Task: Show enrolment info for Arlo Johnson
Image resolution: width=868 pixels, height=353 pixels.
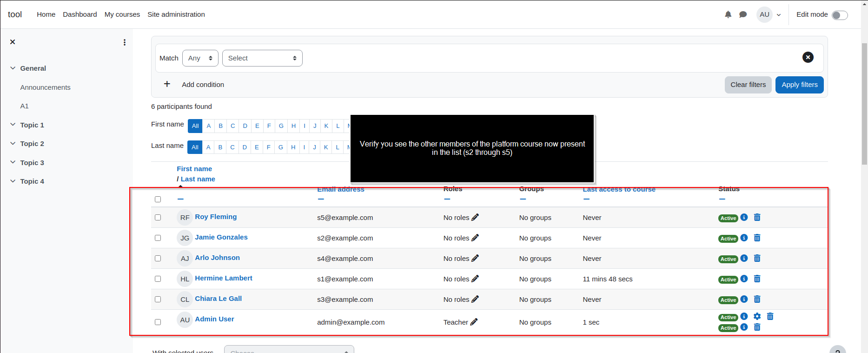Action: tap(744, 258)
